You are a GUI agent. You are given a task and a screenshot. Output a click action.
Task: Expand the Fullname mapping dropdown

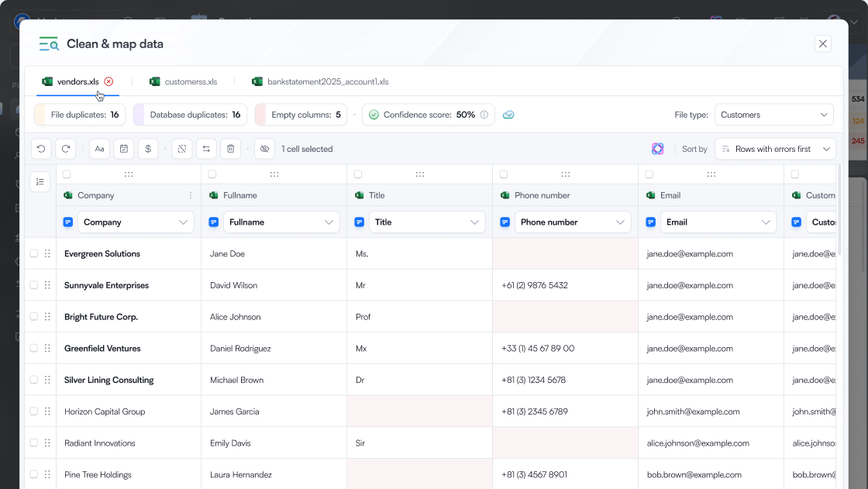click(281, 222)
